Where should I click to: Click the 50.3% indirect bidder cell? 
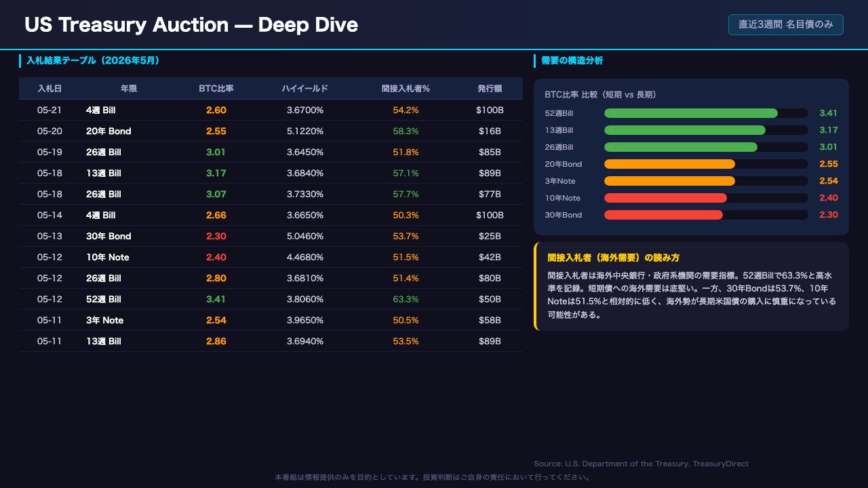(x=406, y=215)
